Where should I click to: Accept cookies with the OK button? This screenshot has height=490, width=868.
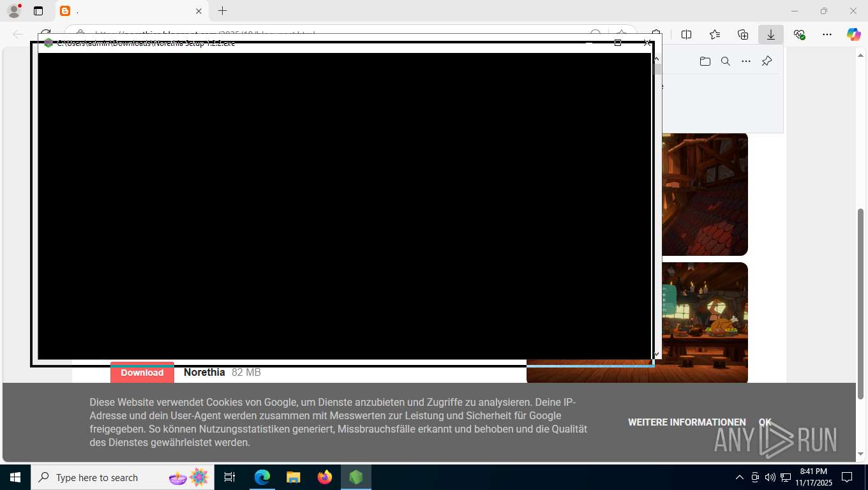coord(765,422)
